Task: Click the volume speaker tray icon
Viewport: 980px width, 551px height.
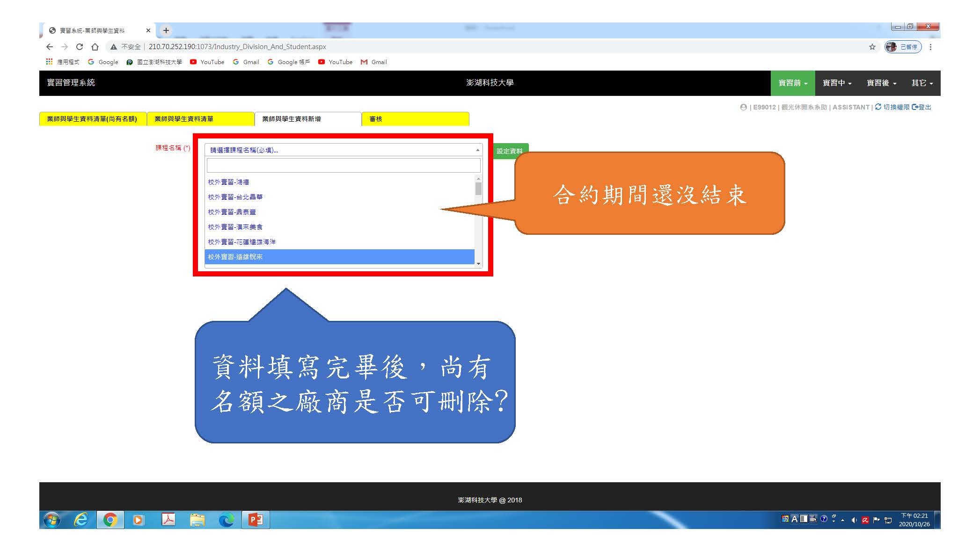Action: (854, 520)
